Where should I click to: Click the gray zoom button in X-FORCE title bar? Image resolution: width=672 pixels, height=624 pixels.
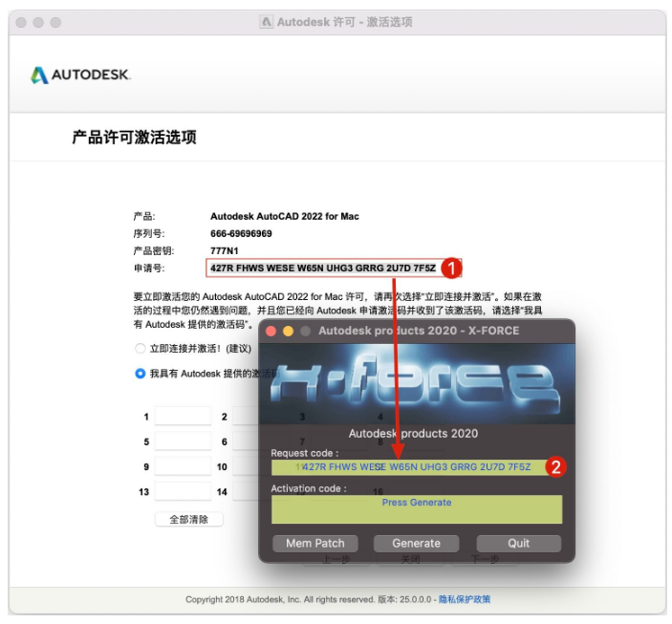(x=305, y=331)
